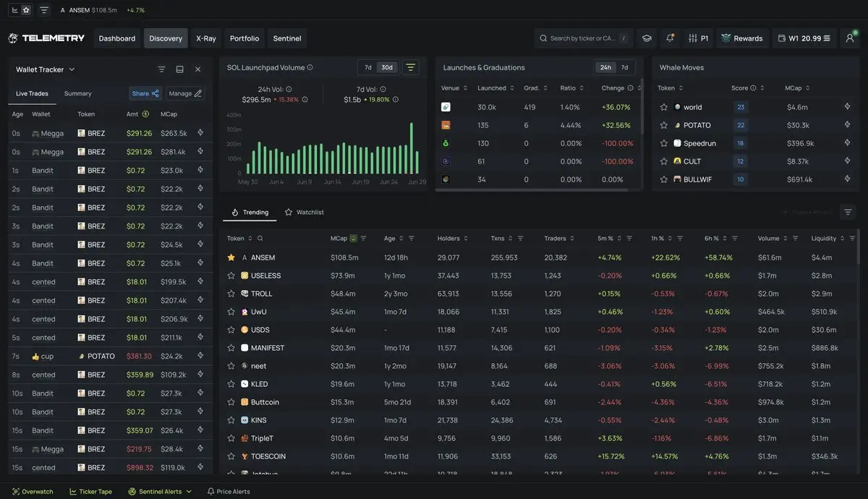Switch SOL Launchpad Volume to 7d
Viewport: 868px width, 499px height.
(367, 67)
